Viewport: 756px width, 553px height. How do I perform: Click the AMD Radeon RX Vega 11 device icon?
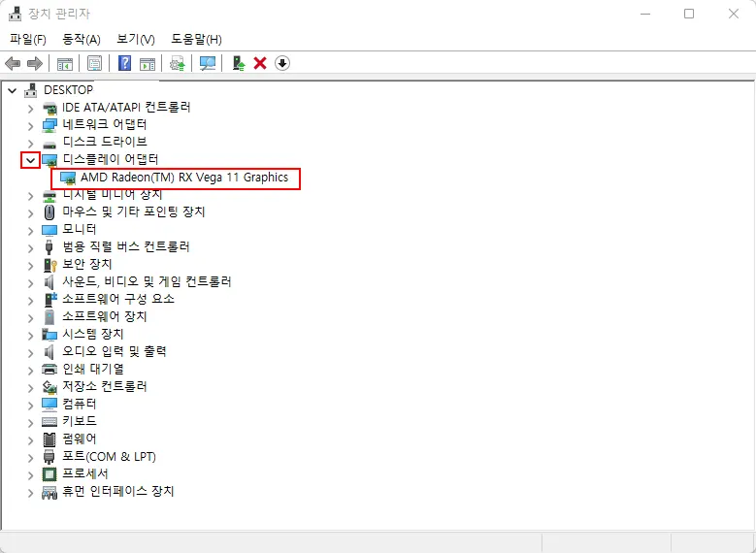pyautogui.click(x=68, y=178)
